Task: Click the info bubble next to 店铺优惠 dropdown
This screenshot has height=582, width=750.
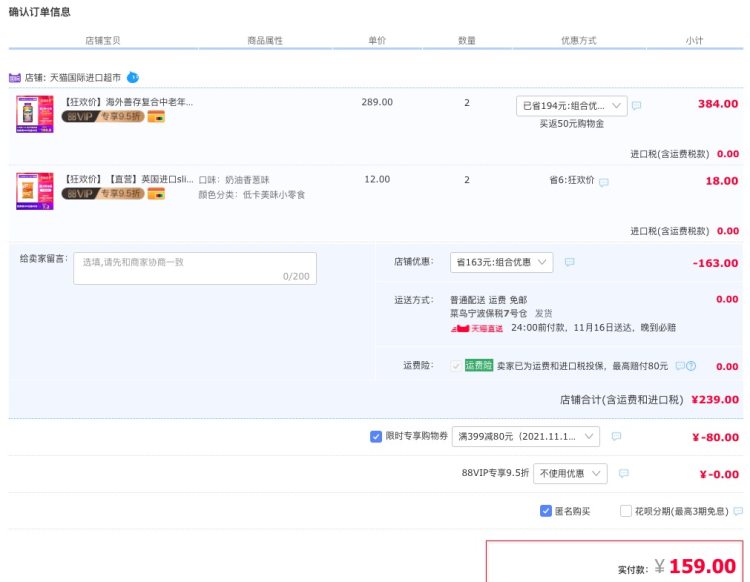Action: tap(569, 262)
